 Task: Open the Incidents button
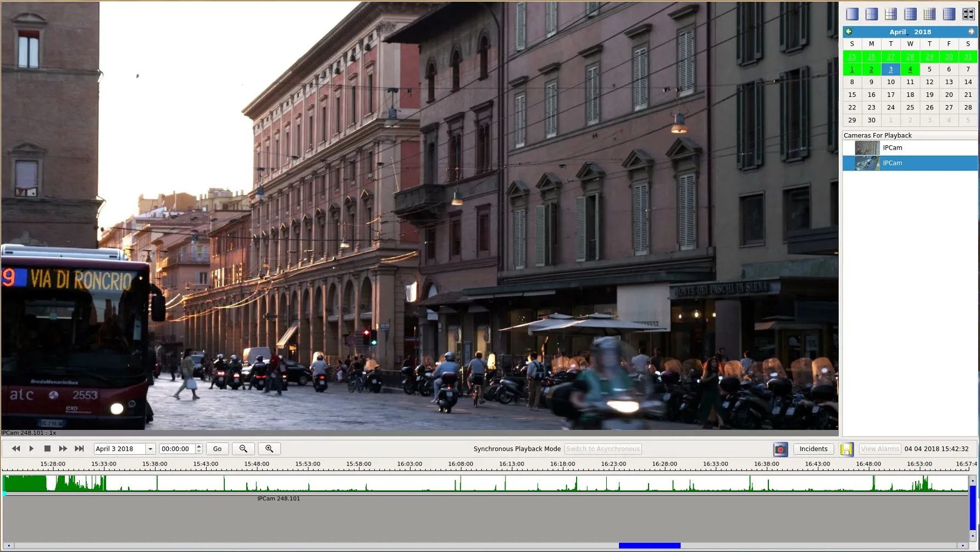813,449
